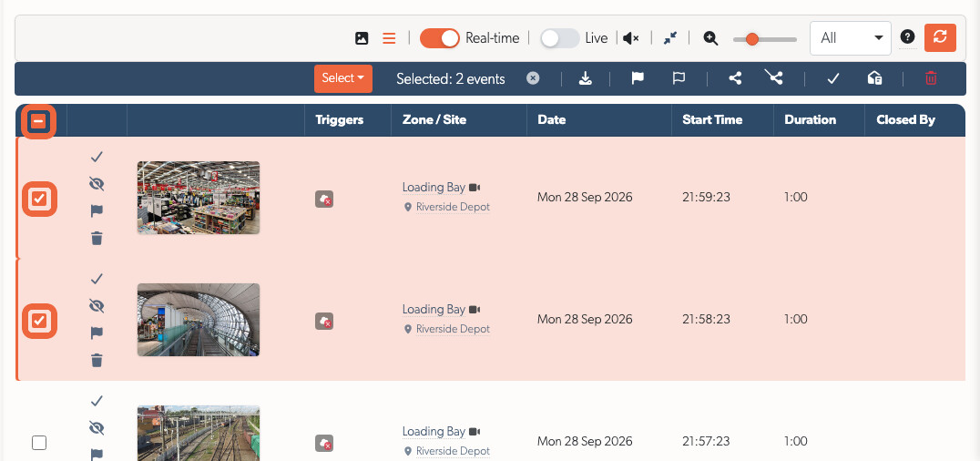The width and height of the screenshot is (980, 461).
Task: Click the unshare crossed share icon
Action: (x=774, y=77)
